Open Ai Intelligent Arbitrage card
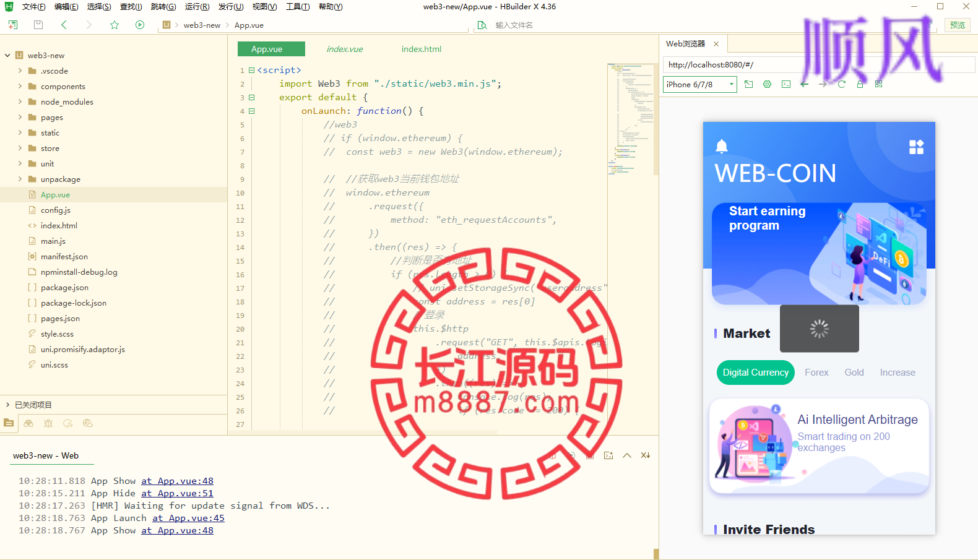 click(x=819, y=446)
